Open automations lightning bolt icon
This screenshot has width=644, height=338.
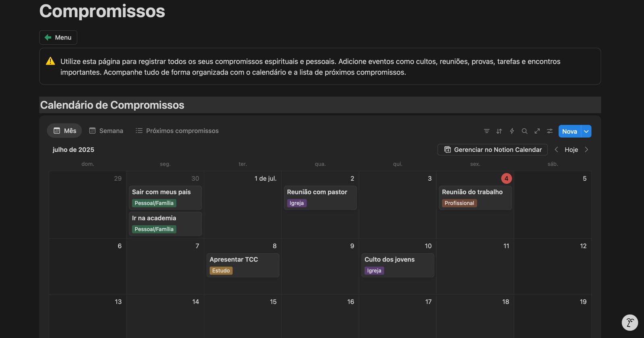pos(512,131)
